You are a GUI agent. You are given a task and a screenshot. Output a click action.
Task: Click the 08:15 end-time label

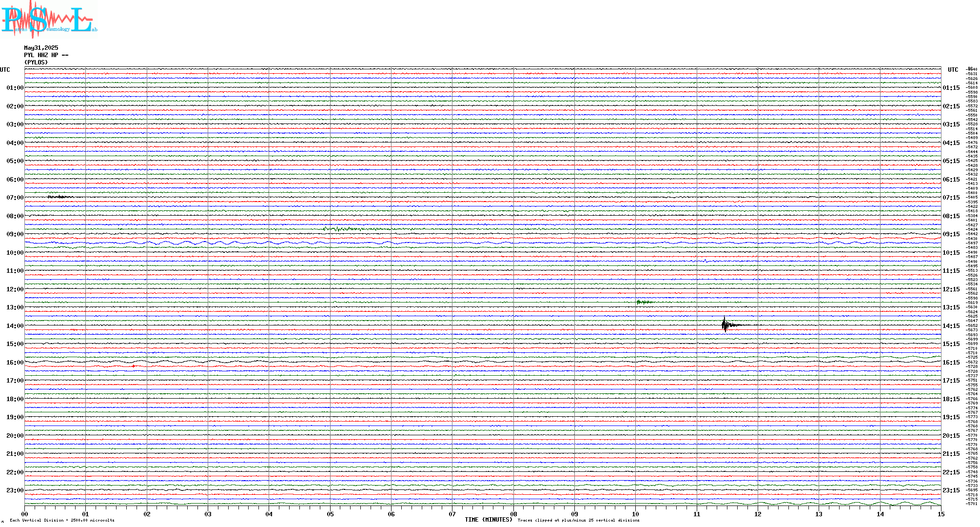(951, 216)
